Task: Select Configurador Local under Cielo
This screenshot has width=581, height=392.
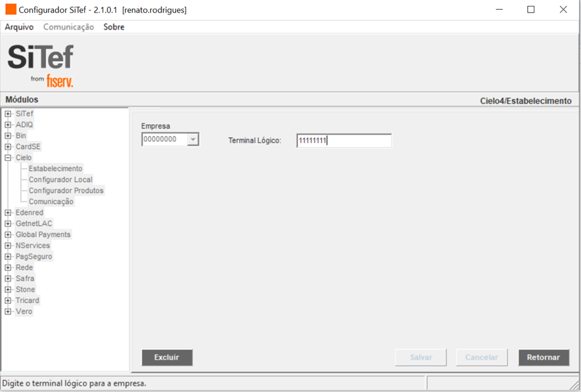Action: pyautogui.click(x=60, y=180)
